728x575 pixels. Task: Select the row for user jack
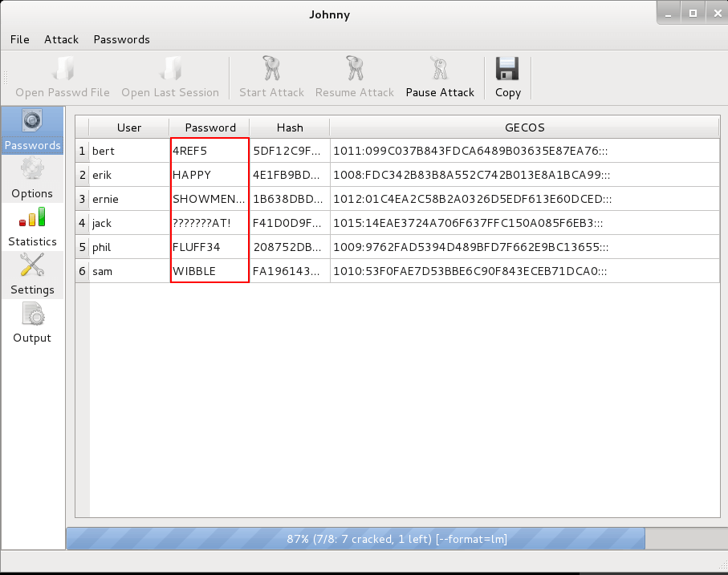click(x=128, y=223)
